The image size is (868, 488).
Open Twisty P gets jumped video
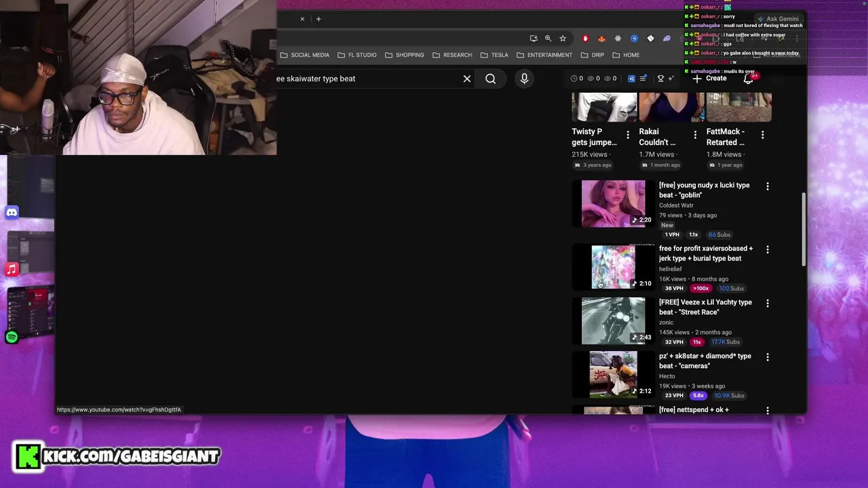pyautogui.click(x=594, y=137)
